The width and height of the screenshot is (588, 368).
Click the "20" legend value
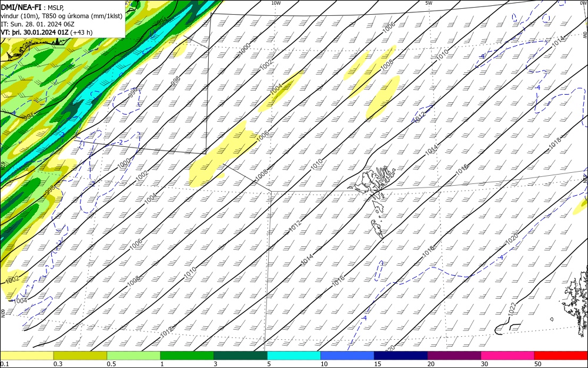click(x=431, y=364)
